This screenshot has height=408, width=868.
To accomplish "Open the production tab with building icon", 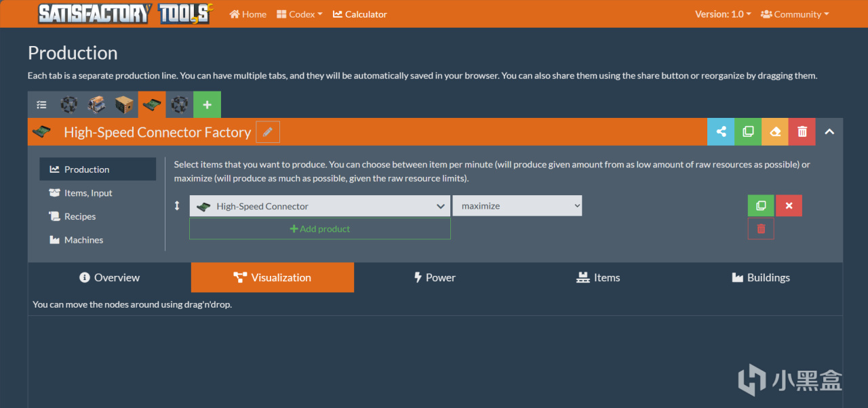I will (x=96, y=105).
